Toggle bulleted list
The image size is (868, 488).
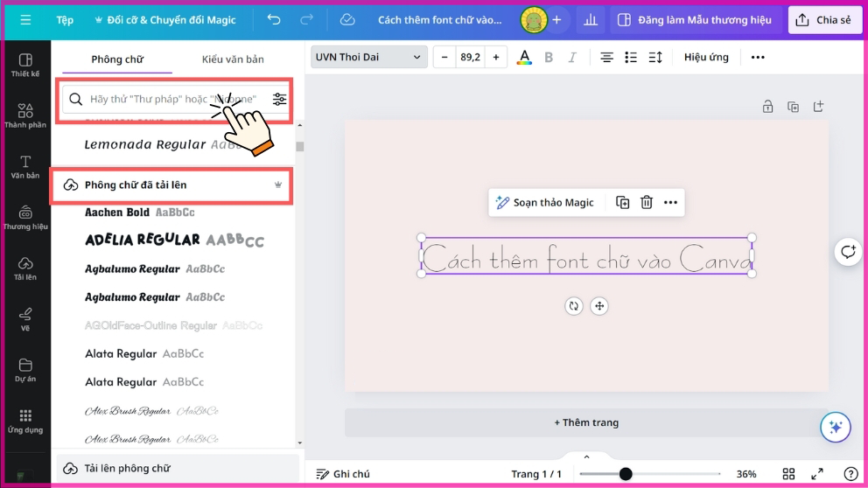pyautogui.click(x=631, y=57)
